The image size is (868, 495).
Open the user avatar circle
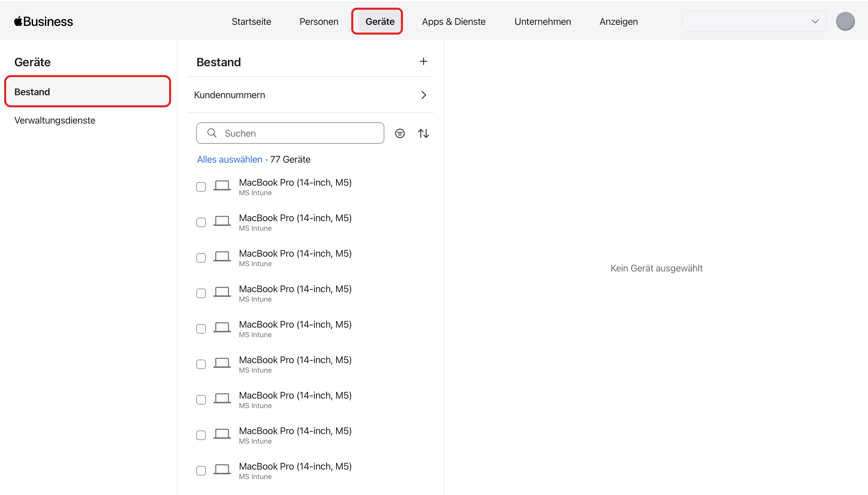[845, 21]
